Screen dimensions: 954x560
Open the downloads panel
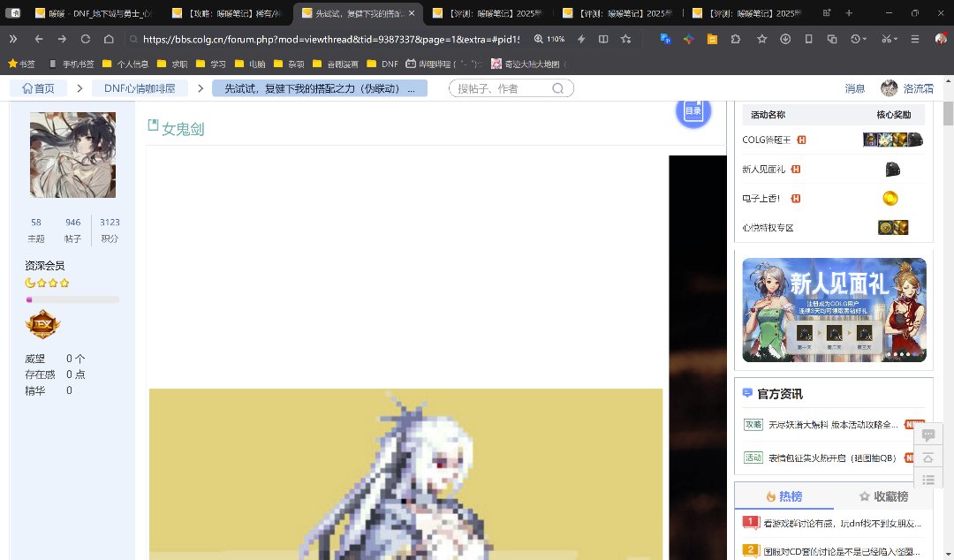785,39
